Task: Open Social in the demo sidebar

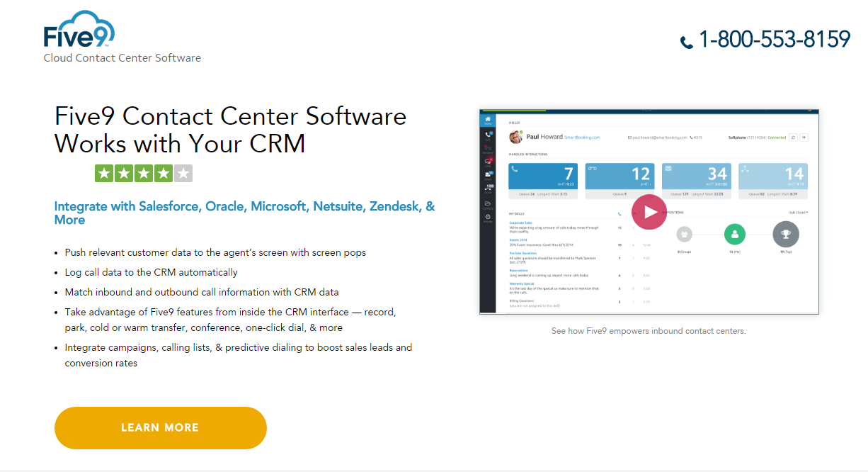Action: pos(488,189)
